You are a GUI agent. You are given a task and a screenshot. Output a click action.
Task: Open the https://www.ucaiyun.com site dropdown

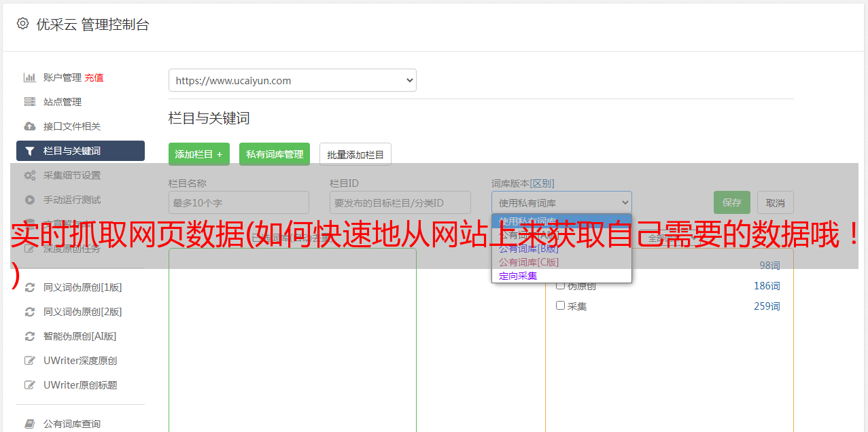[x=292, y=80]
